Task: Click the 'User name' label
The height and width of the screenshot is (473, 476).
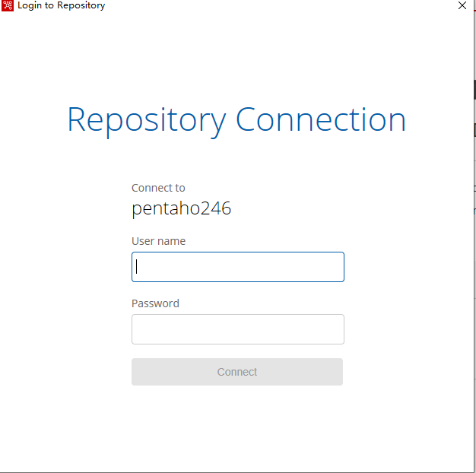Action: click(x=158, y=241)
